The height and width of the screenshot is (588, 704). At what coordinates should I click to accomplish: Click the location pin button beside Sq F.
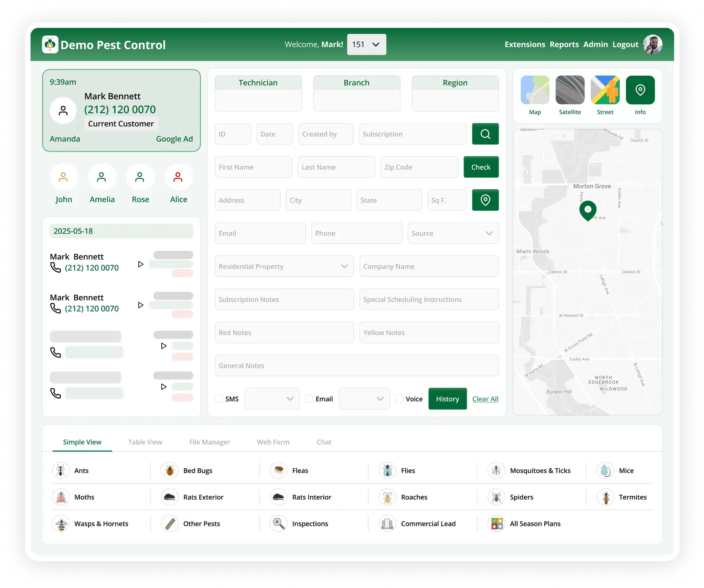tap(485, 200)
